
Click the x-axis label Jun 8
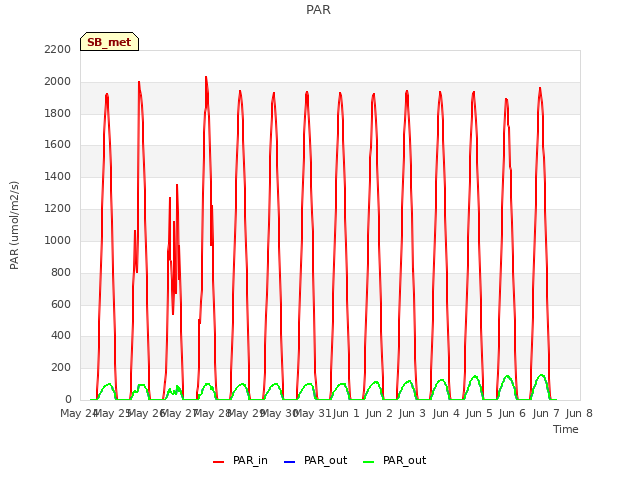[579, 413]
